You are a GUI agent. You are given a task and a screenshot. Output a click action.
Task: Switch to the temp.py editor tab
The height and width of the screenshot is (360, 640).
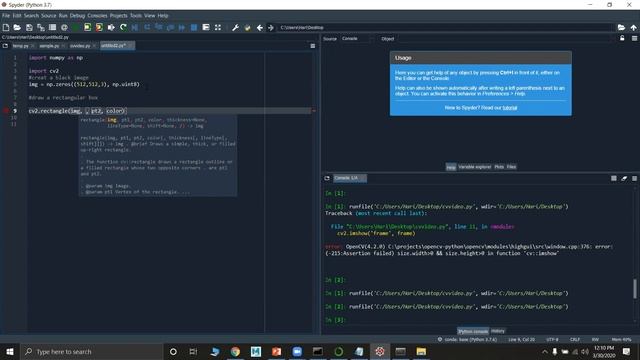[x=20, y=46]
